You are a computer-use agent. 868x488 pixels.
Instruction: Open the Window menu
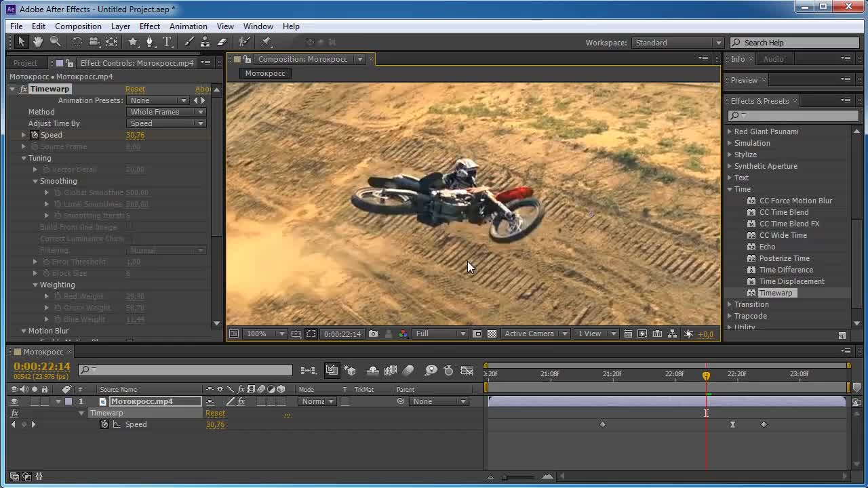(258, 26)
